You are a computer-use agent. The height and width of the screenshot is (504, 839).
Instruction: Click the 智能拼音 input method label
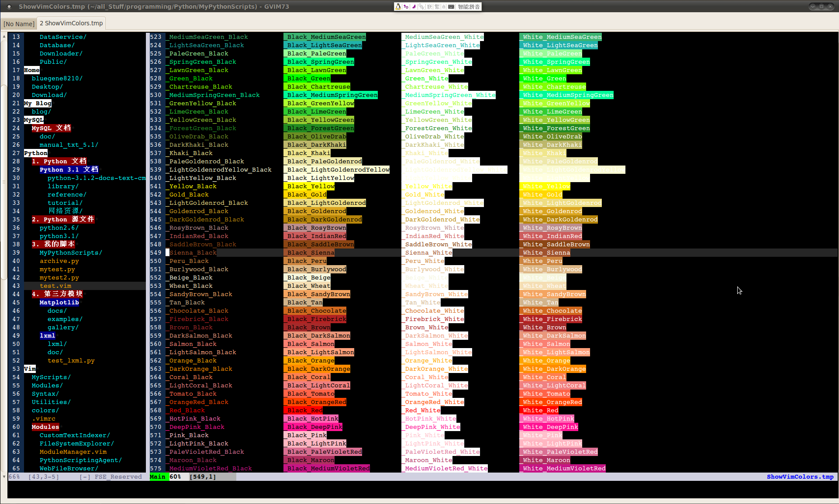(469, 7)
